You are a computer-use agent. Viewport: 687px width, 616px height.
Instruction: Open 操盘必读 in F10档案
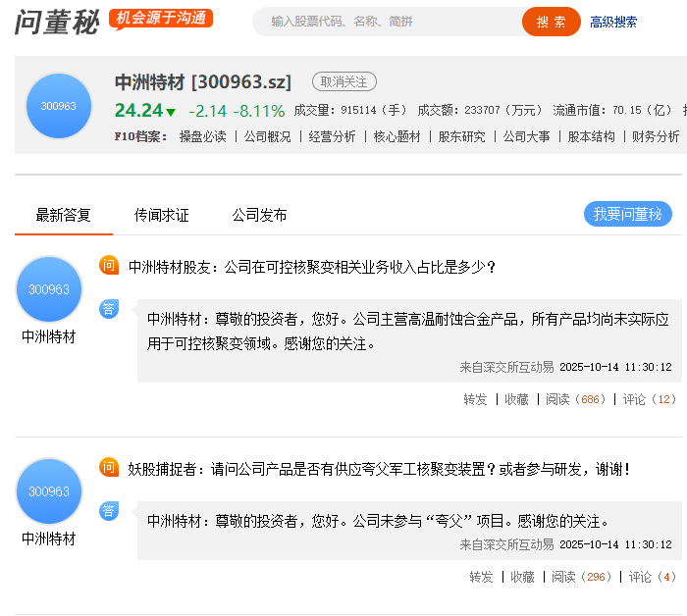(x=202, y=136)
